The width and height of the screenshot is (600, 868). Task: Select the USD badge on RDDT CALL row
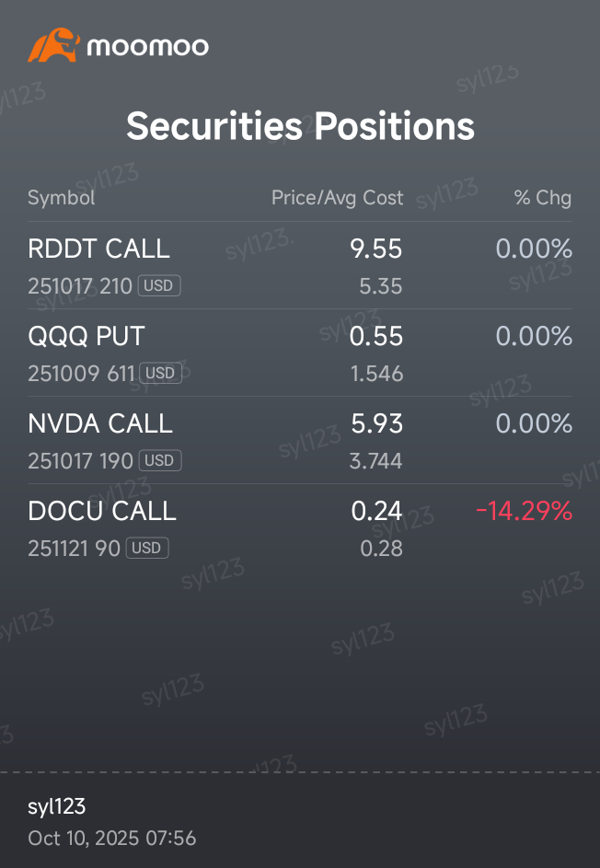pyautogui.click(x=159, y=285)
